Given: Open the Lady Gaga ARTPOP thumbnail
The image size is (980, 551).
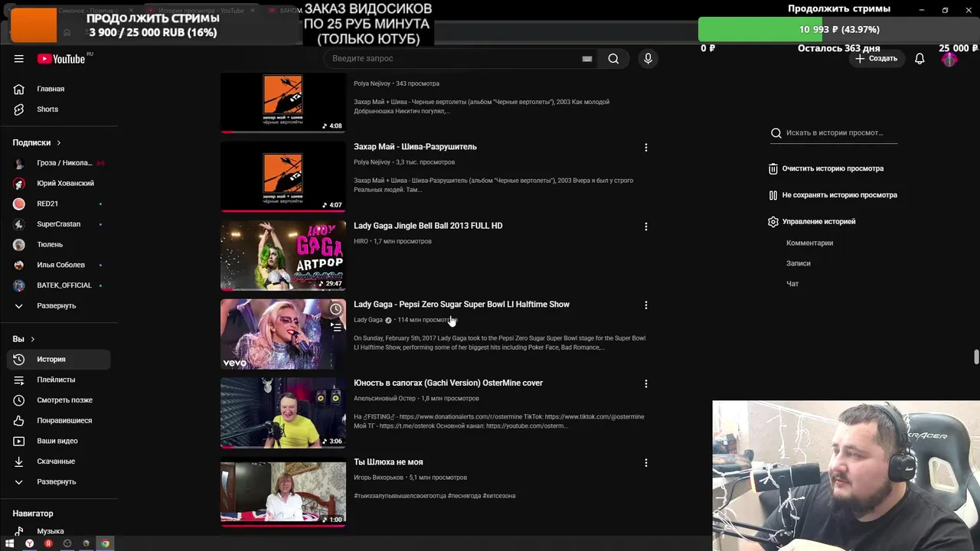Looking at the screenshot, I should coord(283,256).
